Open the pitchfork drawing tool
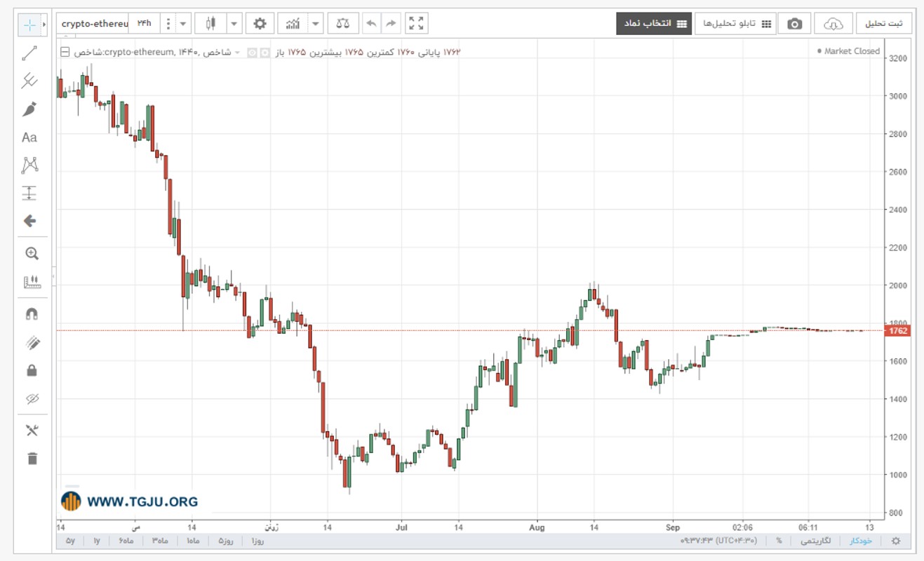 pos(29,81)
